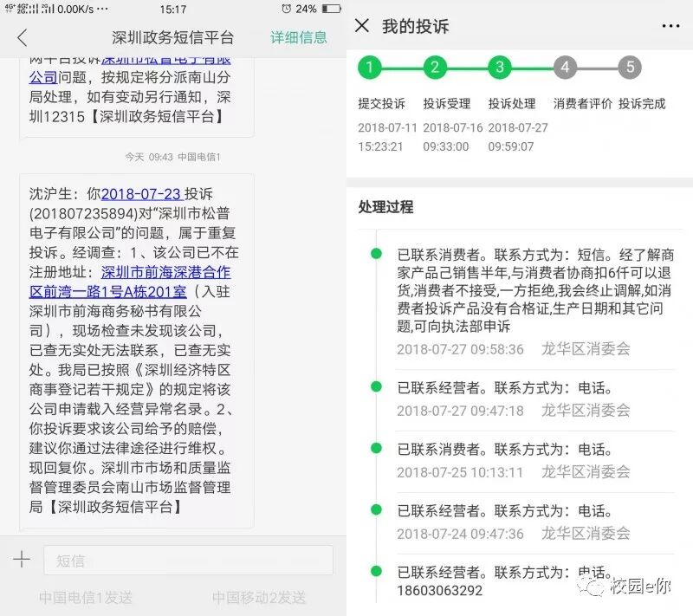The image size is (693, 616).
Task: Open the message starting 沈沪生
Action: pyautogui.click(x=137, y=350)
